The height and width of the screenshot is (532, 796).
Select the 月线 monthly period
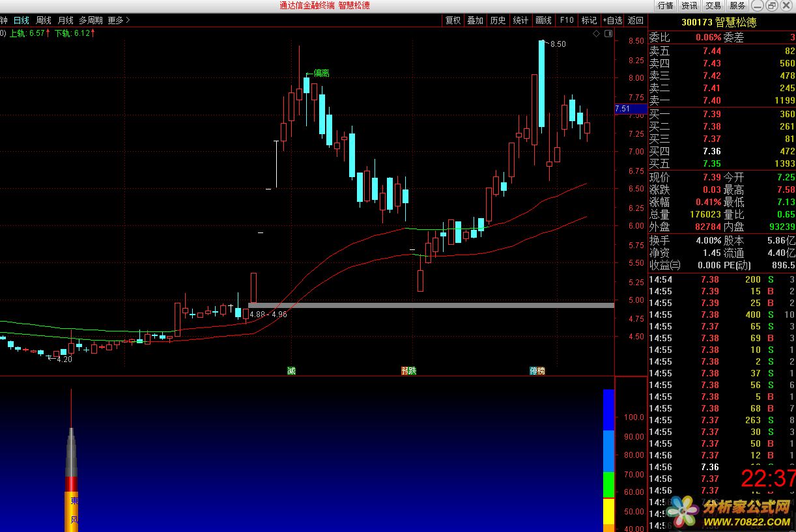coord(65,20)
